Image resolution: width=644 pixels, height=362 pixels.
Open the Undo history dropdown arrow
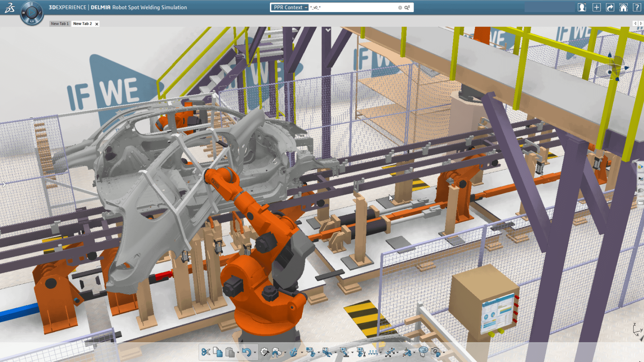(x=255, y=353)
